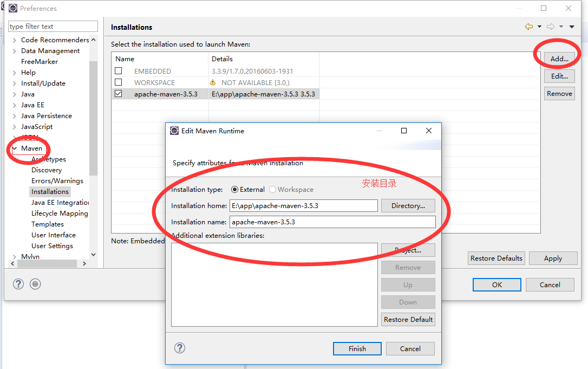Expand the Java preferences node

pyautogui.click(x=14, y=95)
